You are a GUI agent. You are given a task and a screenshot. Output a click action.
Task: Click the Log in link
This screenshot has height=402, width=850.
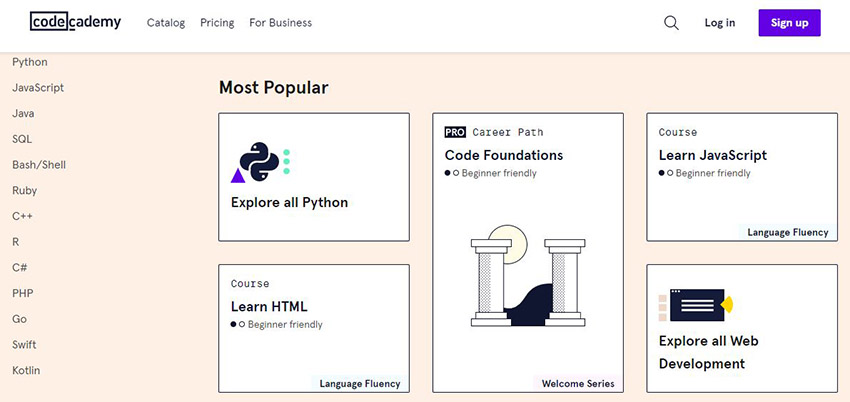coord(720,23)
